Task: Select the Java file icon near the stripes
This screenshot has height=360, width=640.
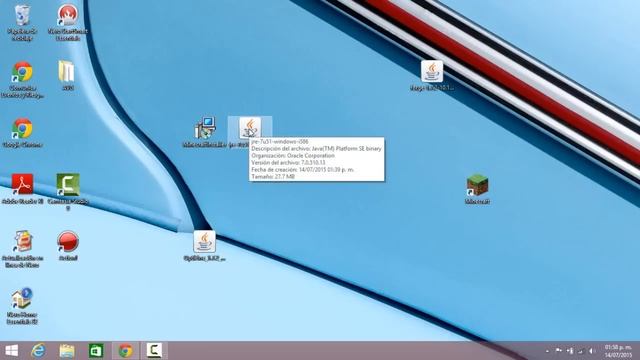Action: pyautogui.click(x=432, y=72)
